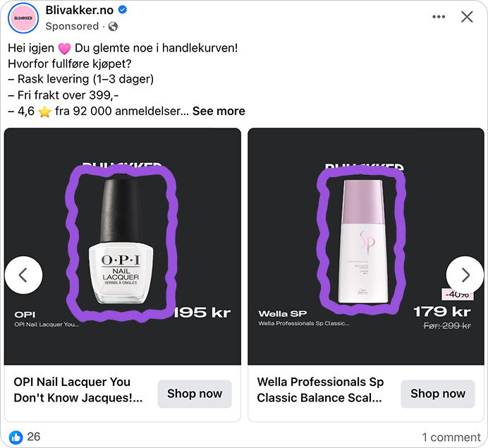
Task: Click the verified badge next to Blivakker.no
Action: (123, 10)
